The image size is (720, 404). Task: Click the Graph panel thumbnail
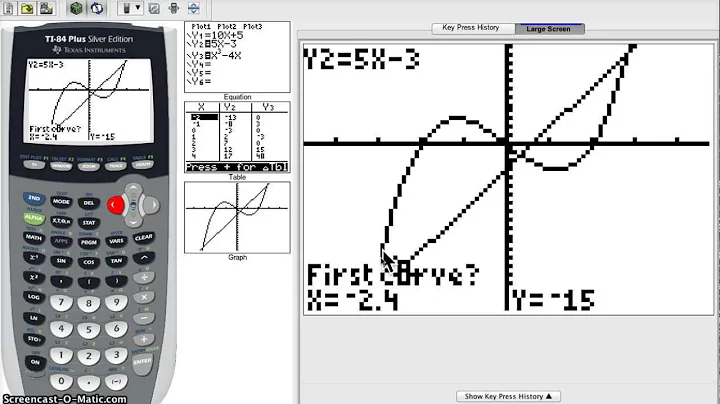[x=237, y=217]
